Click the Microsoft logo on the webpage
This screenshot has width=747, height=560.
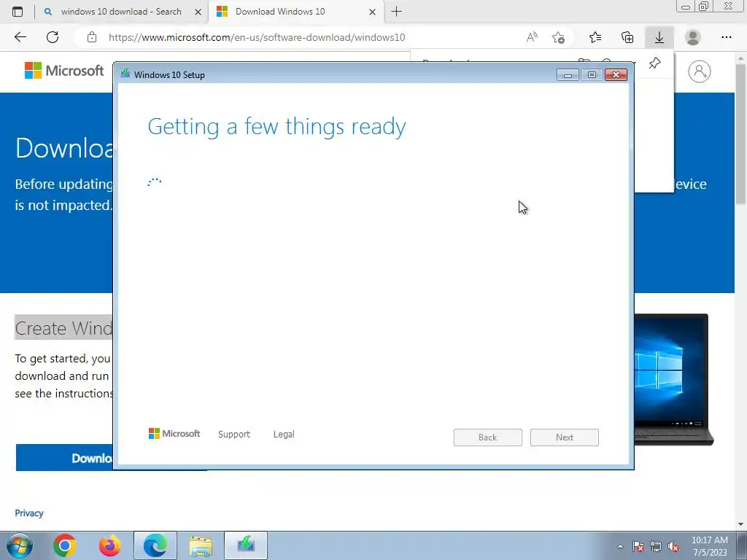click(x=64, y=71)
